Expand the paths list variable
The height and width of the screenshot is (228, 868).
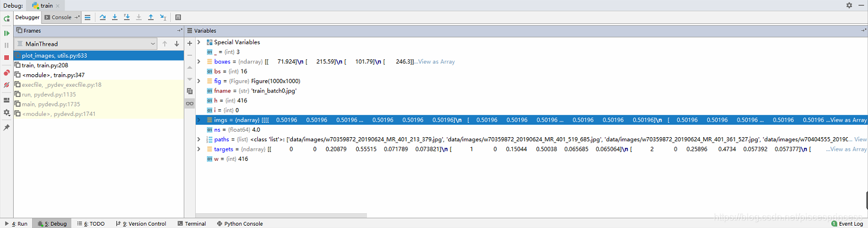coord(199,140)
